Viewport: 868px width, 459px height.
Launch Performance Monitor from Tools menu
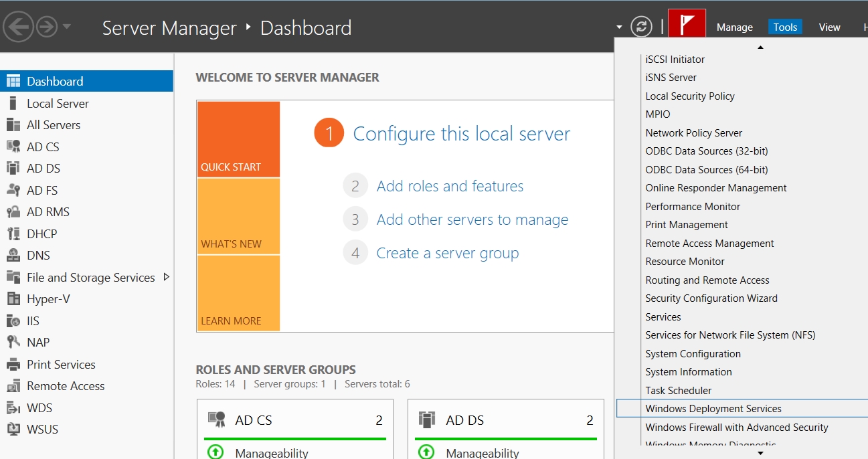coord(693,207)
